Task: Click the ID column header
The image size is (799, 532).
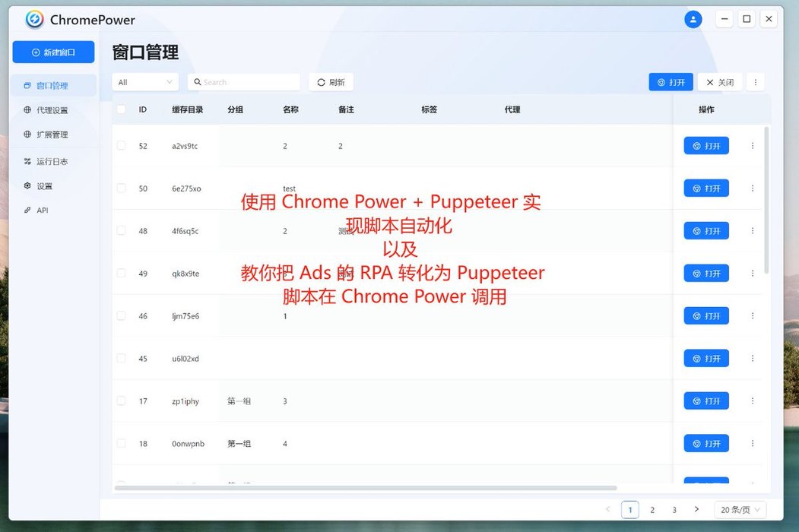Action: click(x=143, y=109)
